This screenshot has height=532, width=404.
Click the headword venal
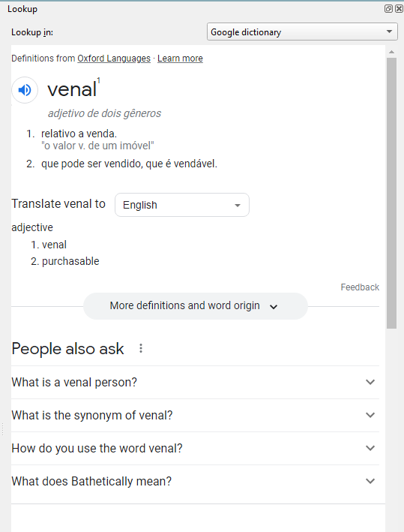coord(72,90)
